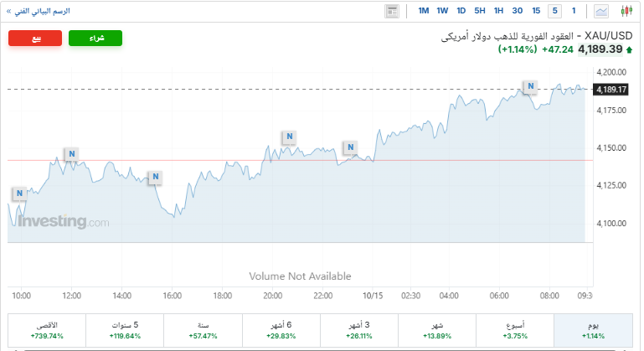The width and height of the screenshot is (644, 351).
Task: Select the 1-minute chart interval
Action: tap(574, 11)
